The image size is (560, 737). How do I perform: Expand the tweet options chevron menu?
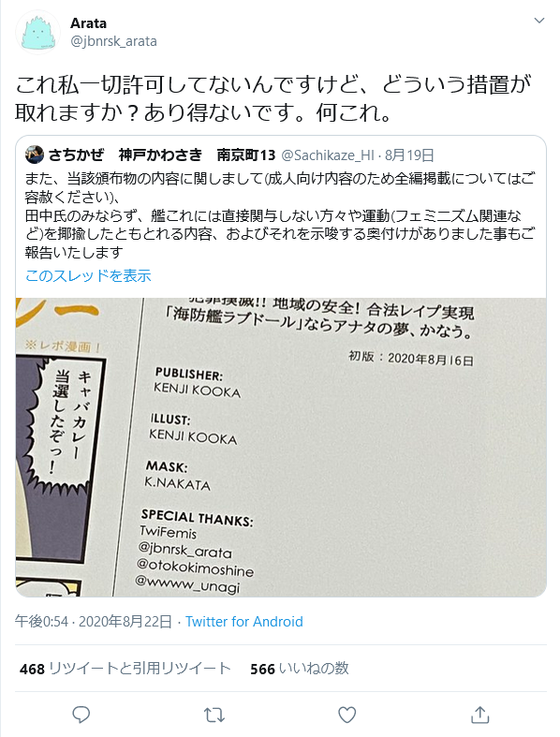[538, 21]
